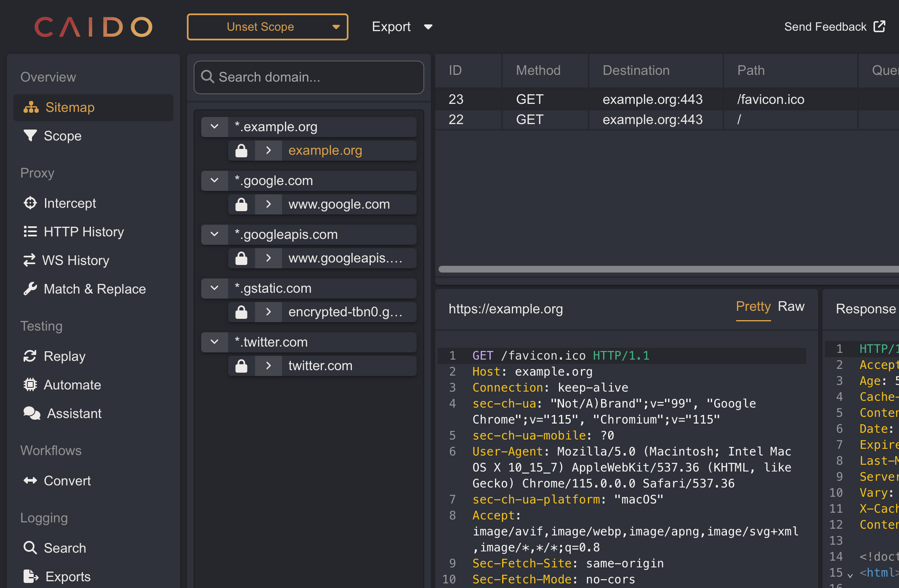The height and width of the screenshot is (588, 899).
Task: Click the Automate chip icon
Action: pos(30,385)
